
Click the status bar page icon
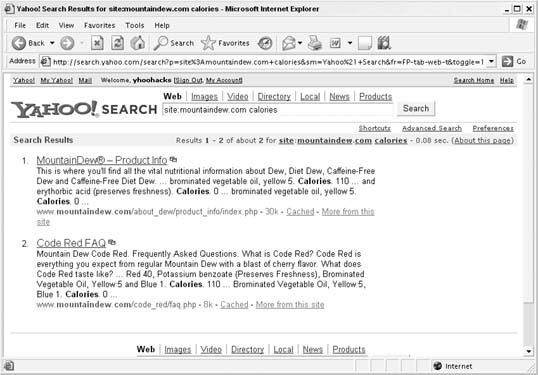9,366
